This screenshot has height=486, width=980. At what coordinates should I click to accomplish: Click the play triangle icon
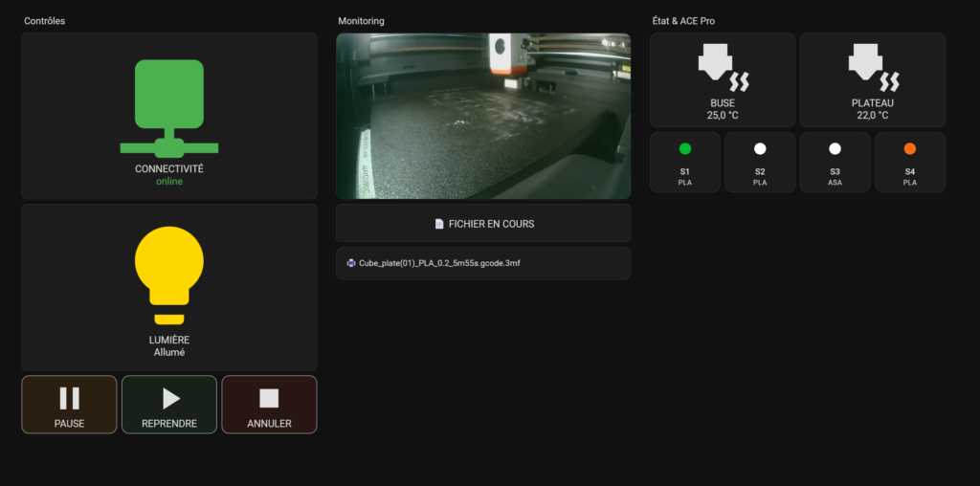(170, 398)
